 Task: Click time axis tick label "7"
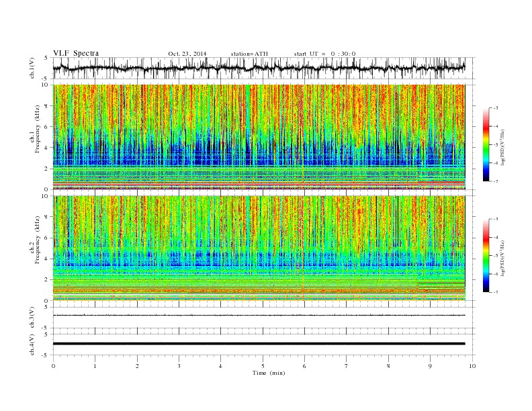coord(347,366)
